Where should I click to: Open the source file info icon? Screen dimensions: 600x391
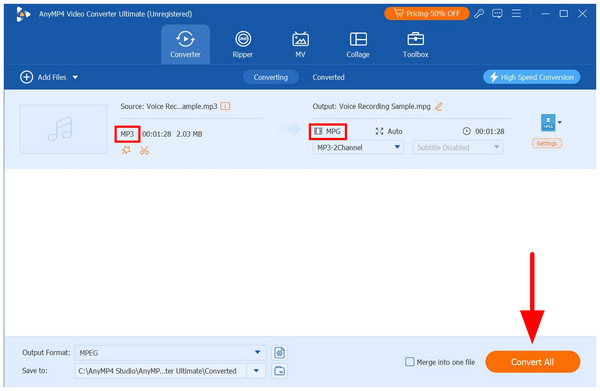[x=225, y=106]
